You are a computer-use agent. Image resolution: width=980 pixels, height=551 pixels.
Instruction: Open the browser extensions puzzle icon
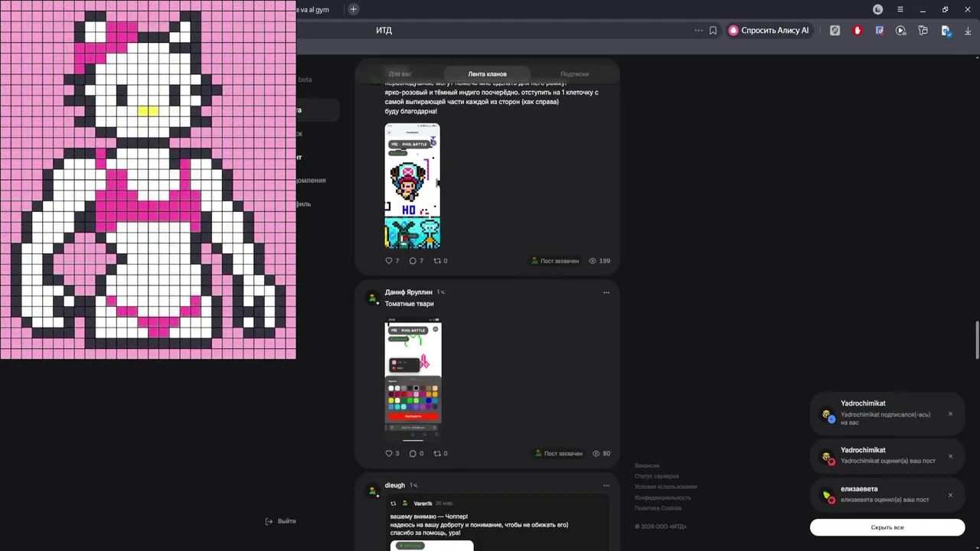[x=923, y=31]
